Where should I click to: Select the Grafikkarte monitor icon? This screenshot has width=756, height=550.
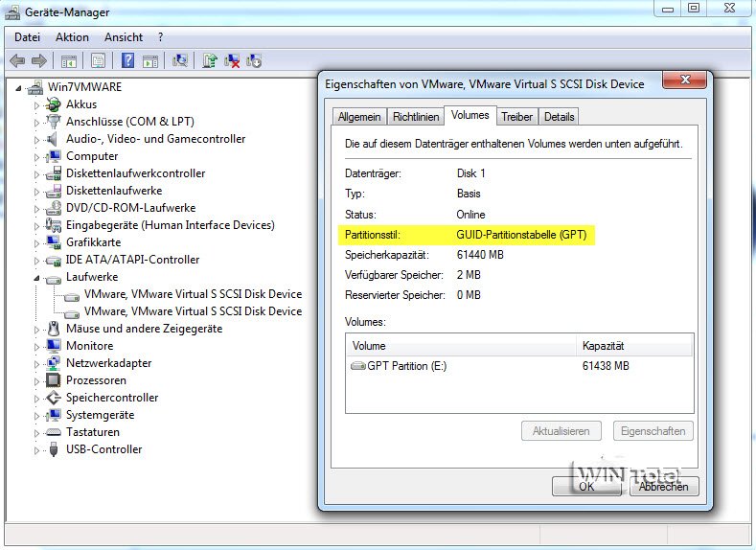pyautogui.click(x=53, y=242)
